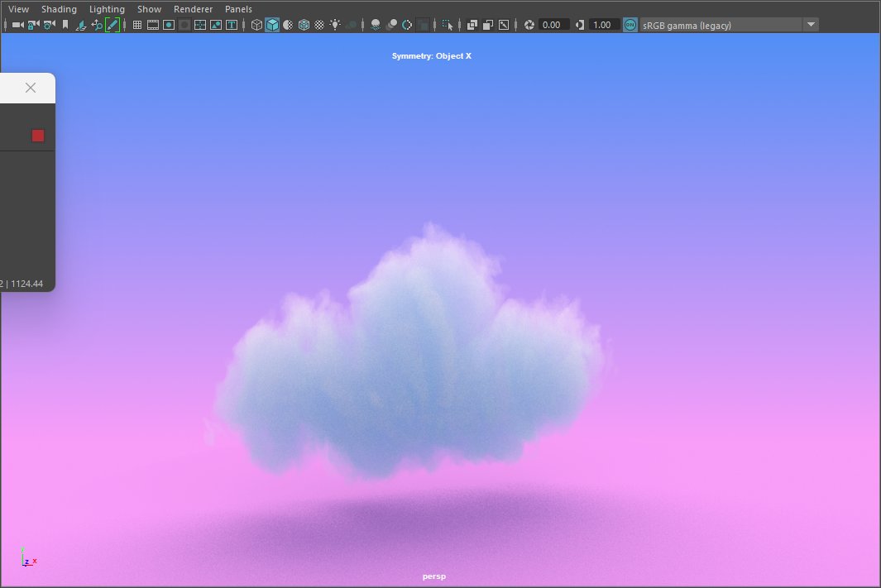
Task: Click the red stop square button
Action: pyautogui.click(x=38, y=136)
